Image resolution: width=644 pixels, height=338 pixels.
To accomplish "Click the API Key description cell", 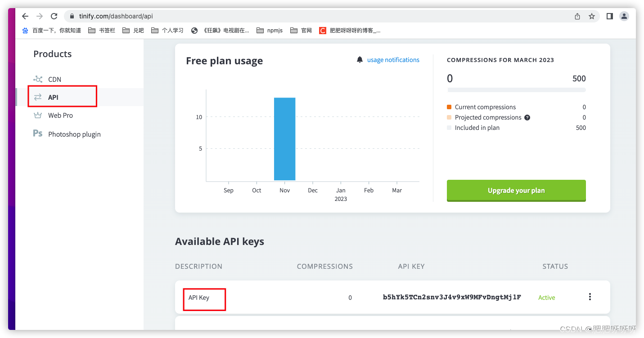I will click(199, 298).
